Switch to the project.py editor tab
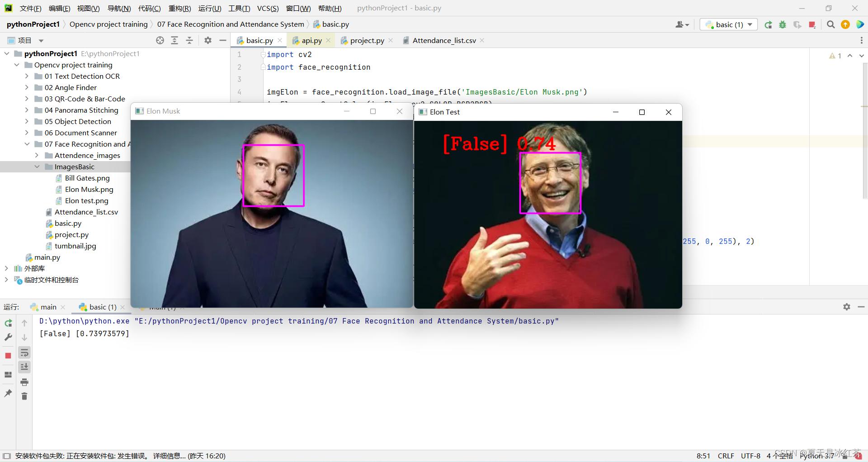868x462 pixels. coord(367,41)
